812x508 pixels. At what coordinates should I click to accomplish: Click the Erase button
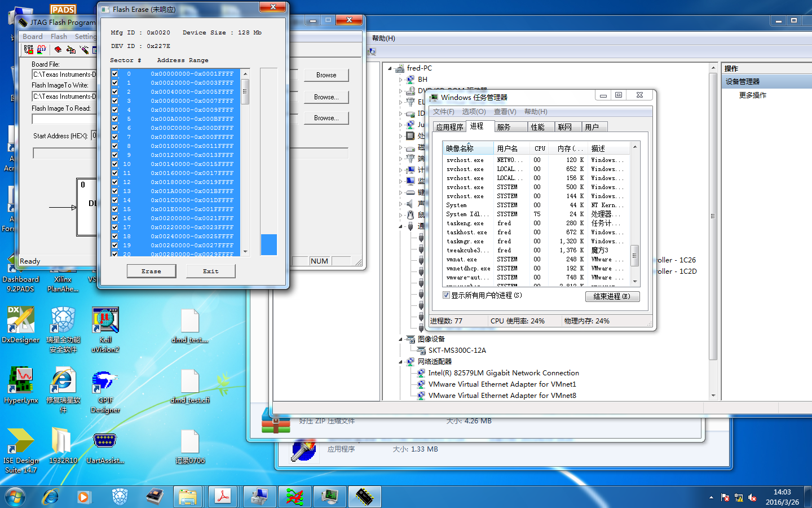[x=151, y=271]
